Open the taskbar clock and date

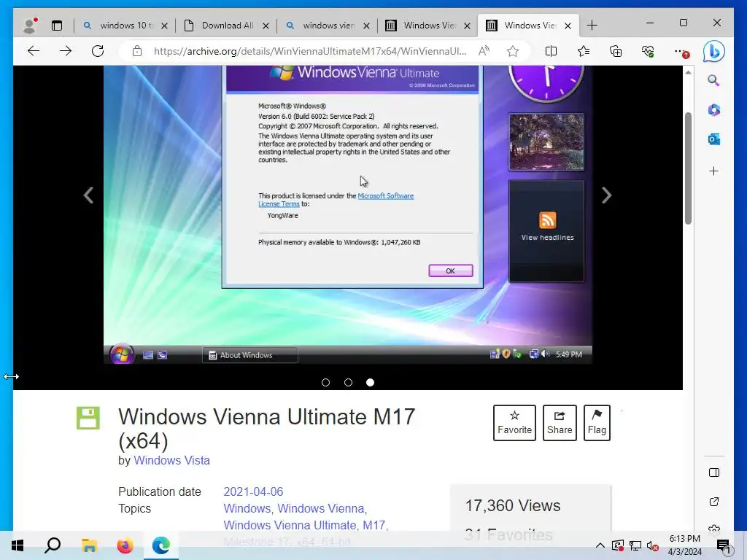click(684, 545)
